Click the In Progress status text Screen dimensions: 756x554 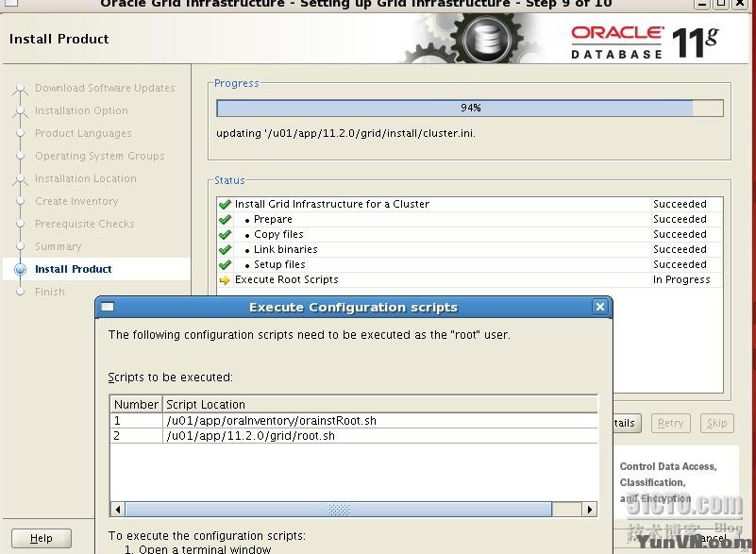tap(681, 279)
